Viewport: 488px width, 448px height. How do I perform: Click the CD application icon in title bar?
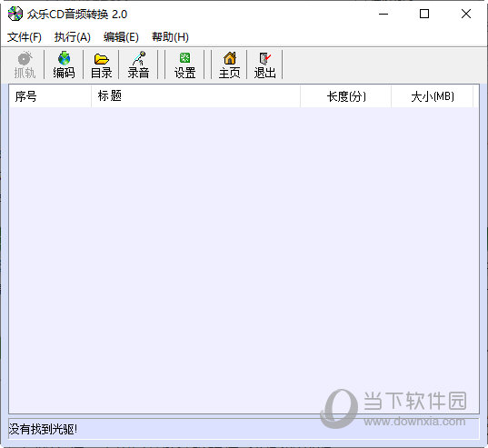[15, 14]
